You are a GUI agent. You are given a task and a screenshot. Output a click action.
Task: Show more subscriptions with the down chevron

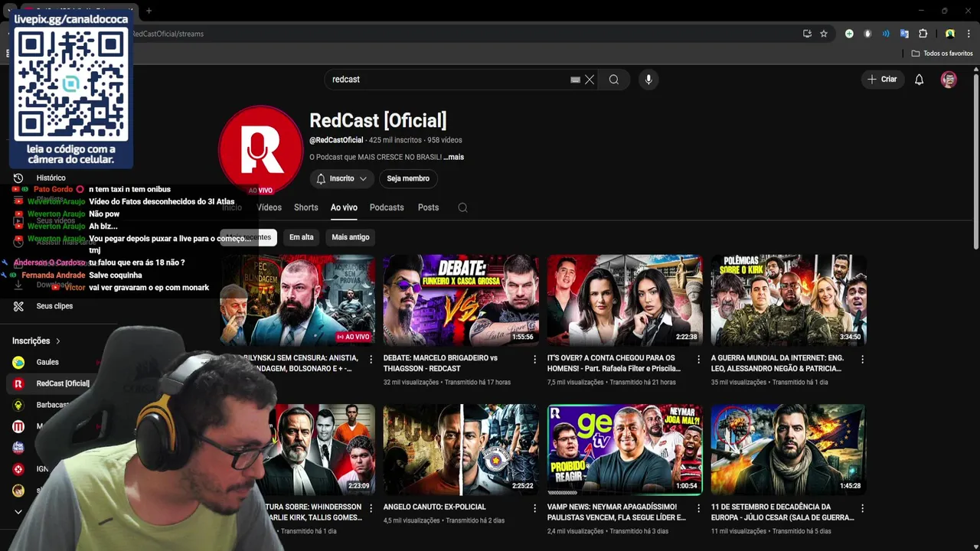tap(18, 512)
